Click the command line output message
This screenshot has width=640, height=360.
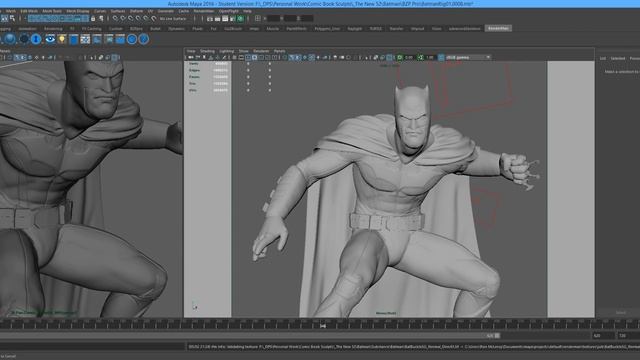pos(413,347)
